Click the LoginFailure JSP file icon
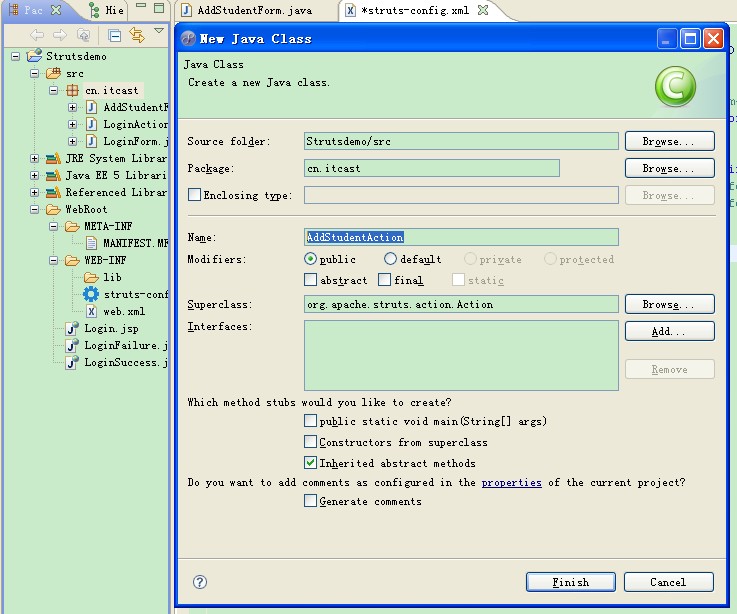 pyautogui.click(x=72, y=345)
